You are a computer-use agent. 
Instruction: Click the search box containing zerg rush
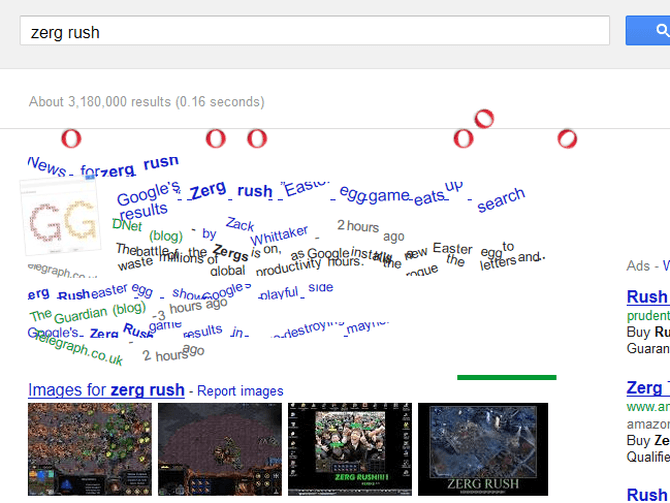314,31
